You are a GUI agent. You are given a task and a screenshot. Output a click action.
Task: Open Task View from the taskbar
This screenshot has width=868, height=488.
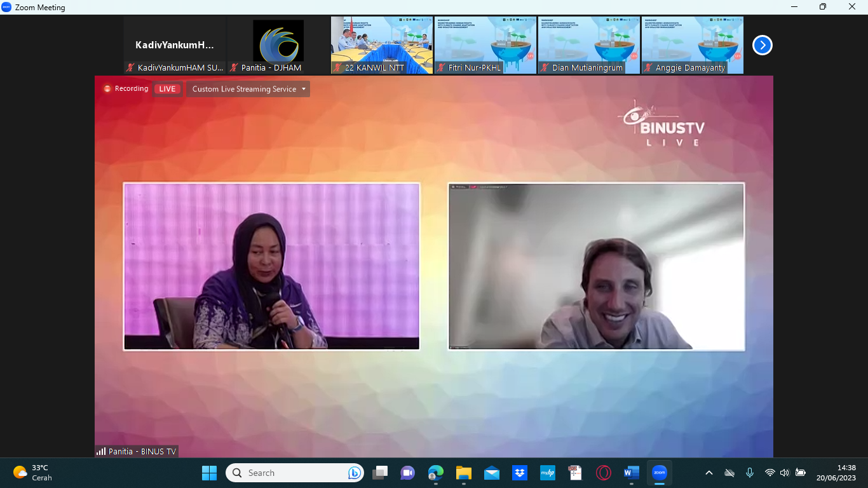pos(379,473)
